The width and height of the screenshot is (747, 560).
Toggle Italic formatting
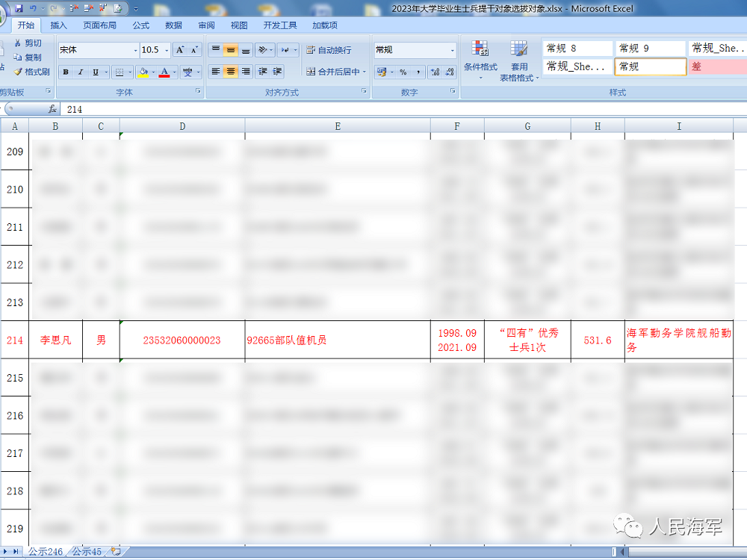click(81, 72)
